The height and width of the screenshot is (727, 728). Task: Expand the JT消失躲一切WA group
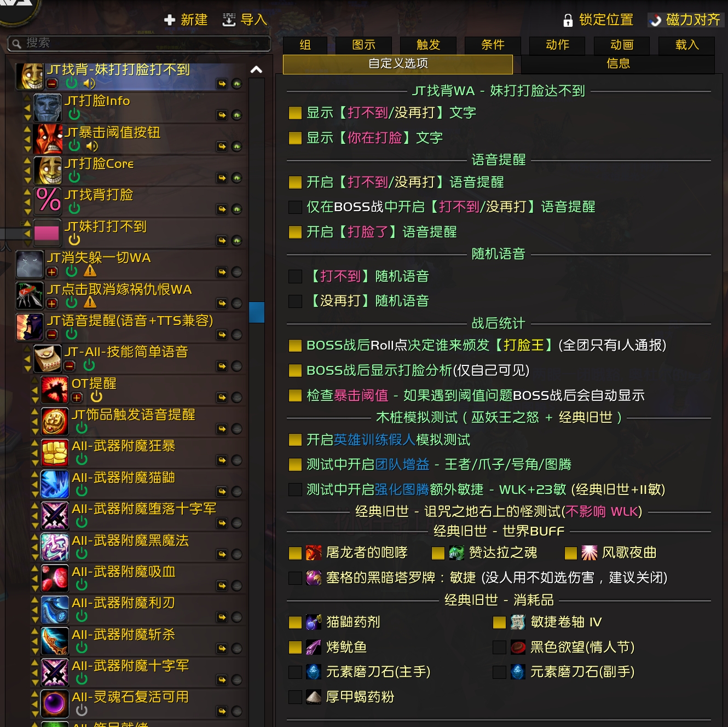[x=52, y=272]
